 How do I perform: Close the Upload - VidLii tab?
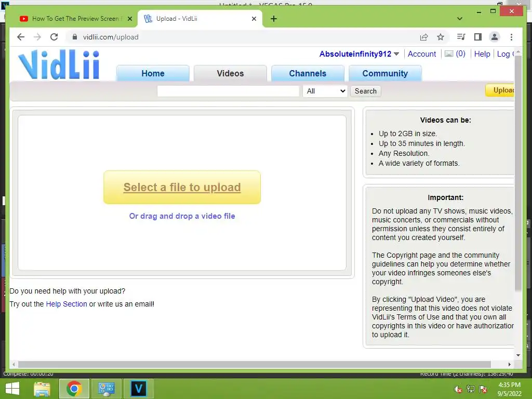tap(254, 19)
